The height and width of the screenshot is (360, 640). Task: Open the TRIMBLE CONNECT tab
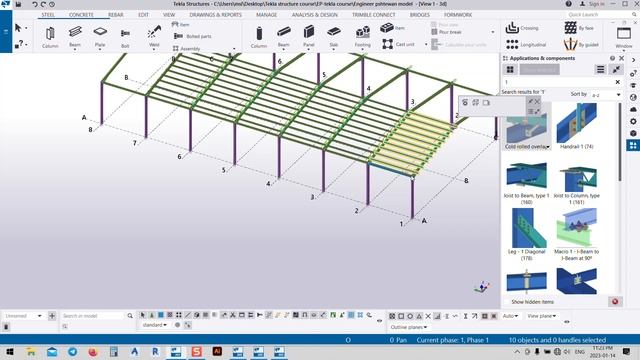373,15
